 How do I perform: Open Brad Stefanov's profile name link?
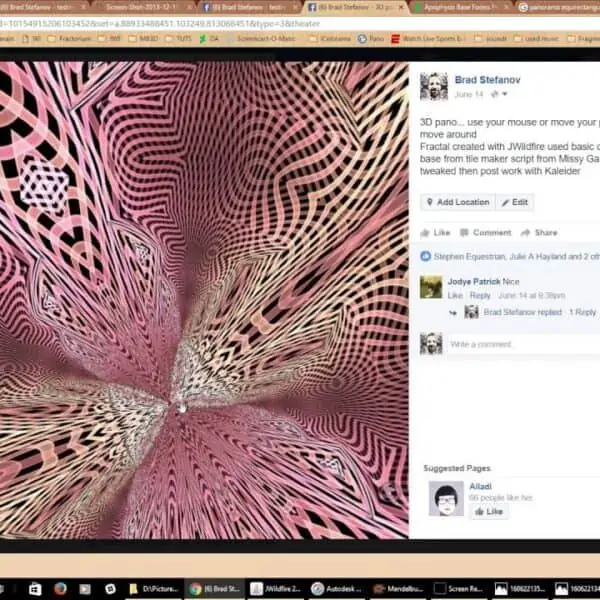[x=487, y=80]
